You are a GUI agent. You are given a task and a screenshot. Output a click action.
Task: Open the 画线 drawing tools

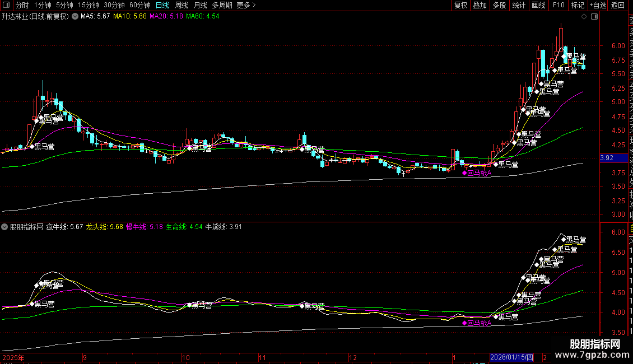(x=538, y=6)
